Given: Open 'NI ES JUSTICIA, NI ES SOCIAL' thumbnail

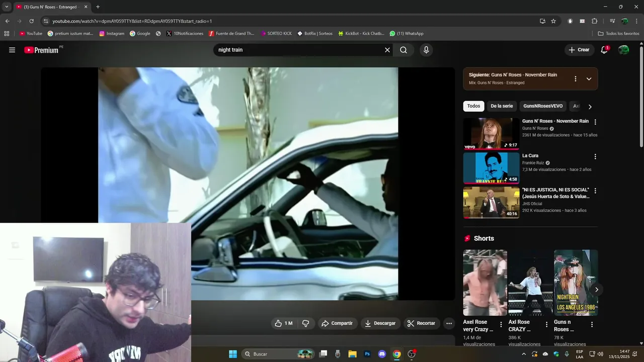Looking at the screenshot, I should coord(491,203).
